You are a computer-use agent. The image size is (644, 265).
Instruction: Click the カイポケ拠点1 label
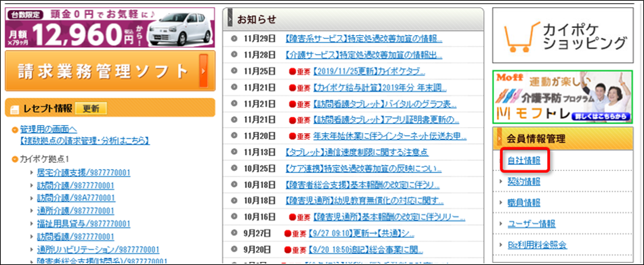(45, 159)
